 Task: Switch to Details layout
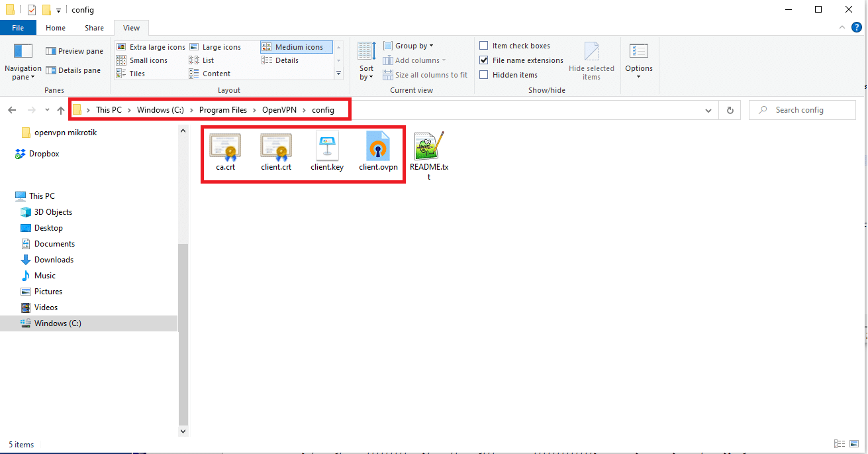pos(281,60)
